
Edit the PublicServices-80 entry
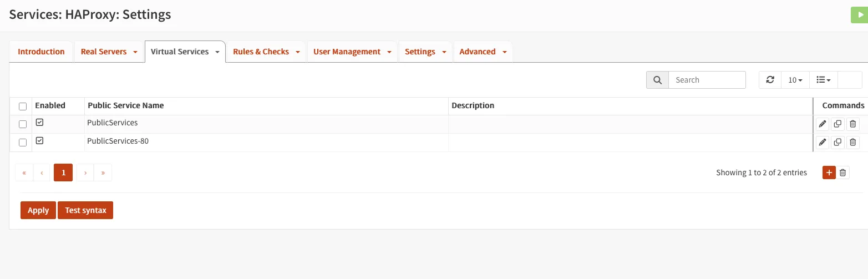pyautogui.click(x=823, y=143)
